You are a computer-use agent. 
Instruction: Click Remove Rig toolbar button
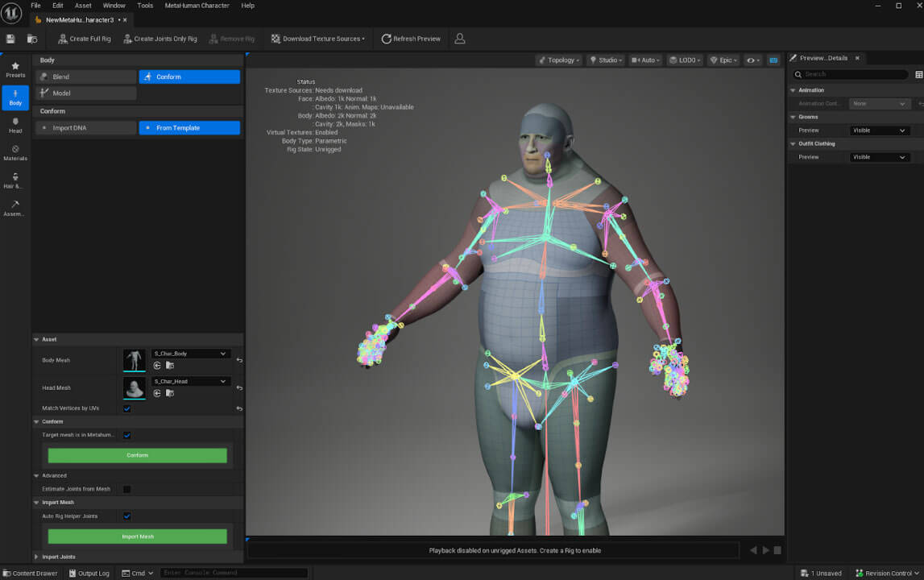(x=231, y=39)
